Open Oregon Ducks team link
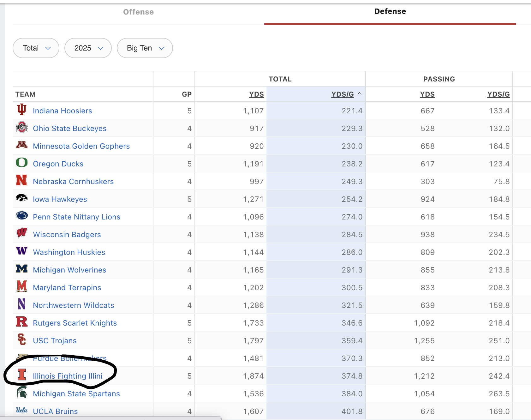 [58, 164]
